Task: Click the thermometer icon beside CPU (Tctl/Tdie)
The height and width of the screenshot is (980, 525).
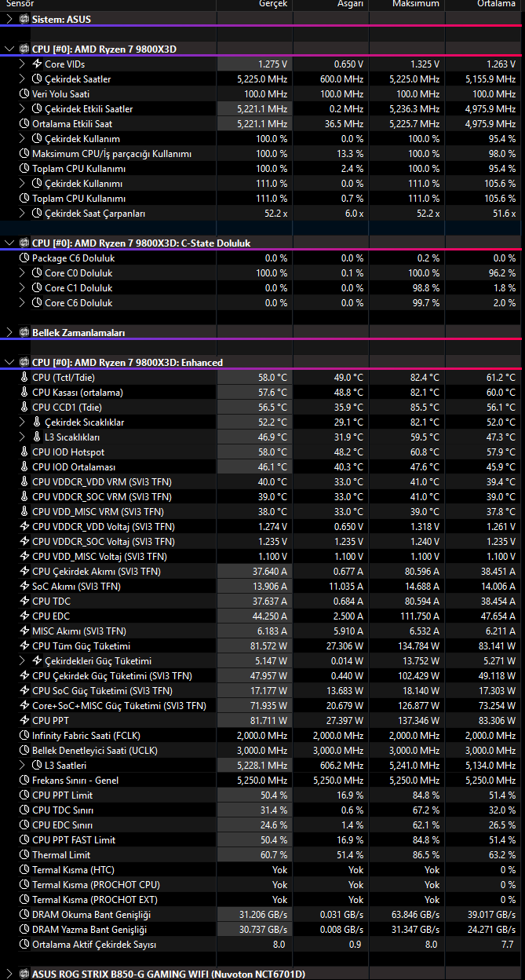Action: pos(24,378)
